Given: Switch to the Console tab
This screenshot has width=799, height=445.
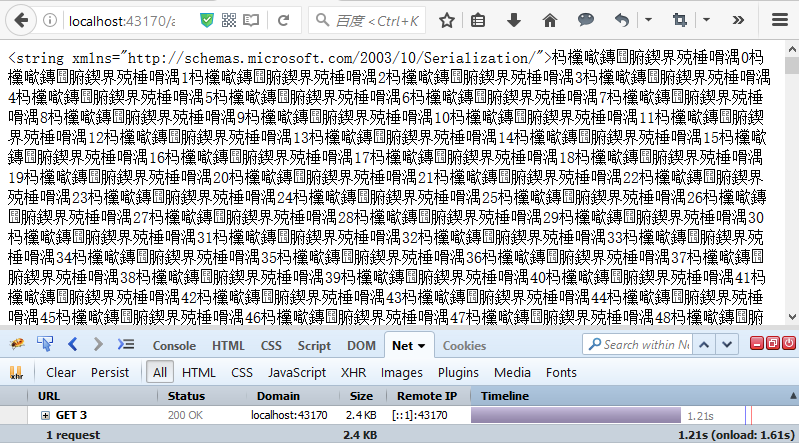Looking at the screenshot, I should coord(174,346).
